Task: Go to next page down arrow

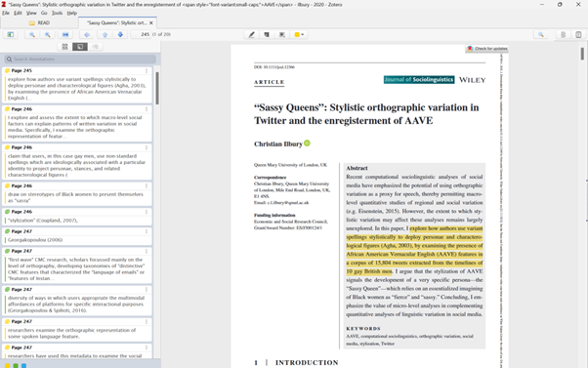Action: pos(120,34)
